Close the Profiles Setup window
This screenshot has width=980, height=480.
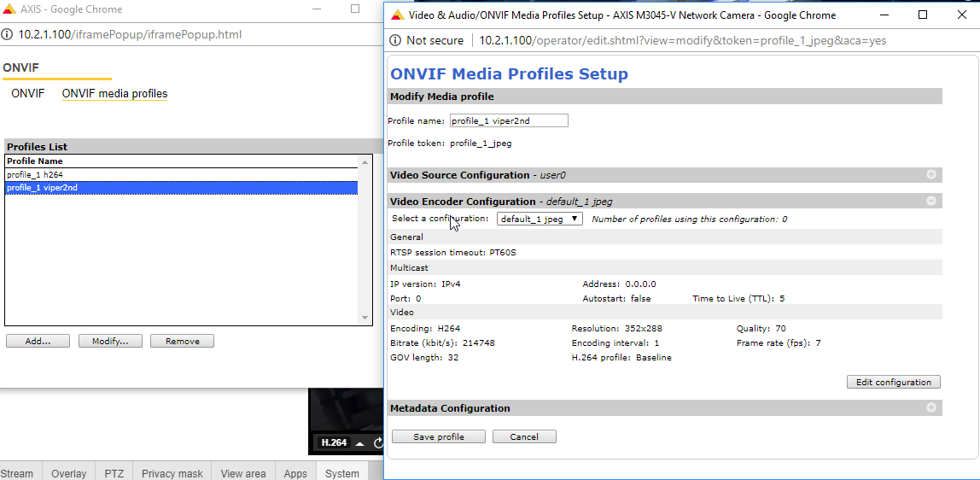point(962,15)
